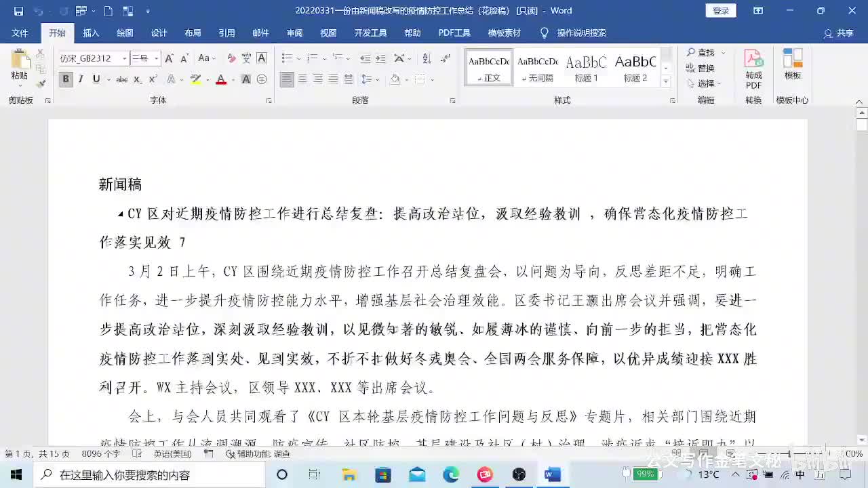Click the Save icon in title bar

18,11
